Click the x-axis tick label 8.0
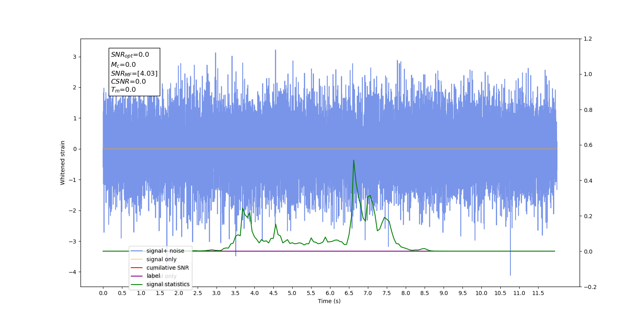 pos(406,293)
